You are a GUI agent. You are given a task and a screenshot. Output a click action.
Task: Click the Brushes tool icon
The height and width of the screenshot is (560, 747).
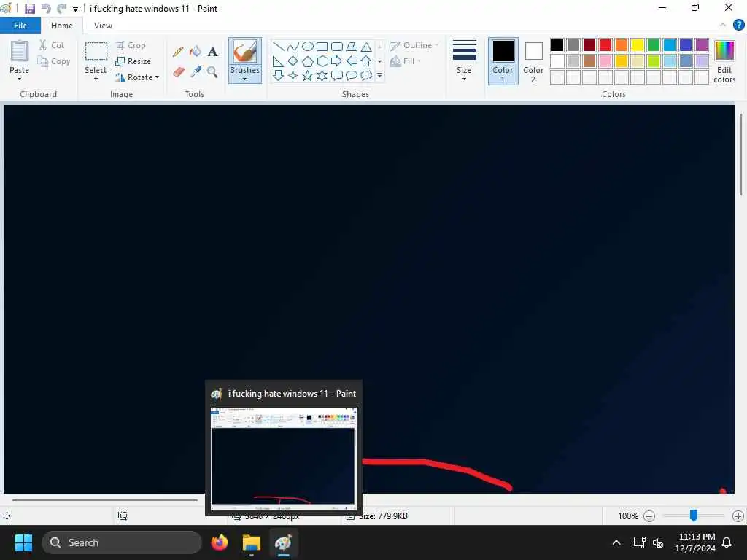pyautogui.click(x=245, y=52)
